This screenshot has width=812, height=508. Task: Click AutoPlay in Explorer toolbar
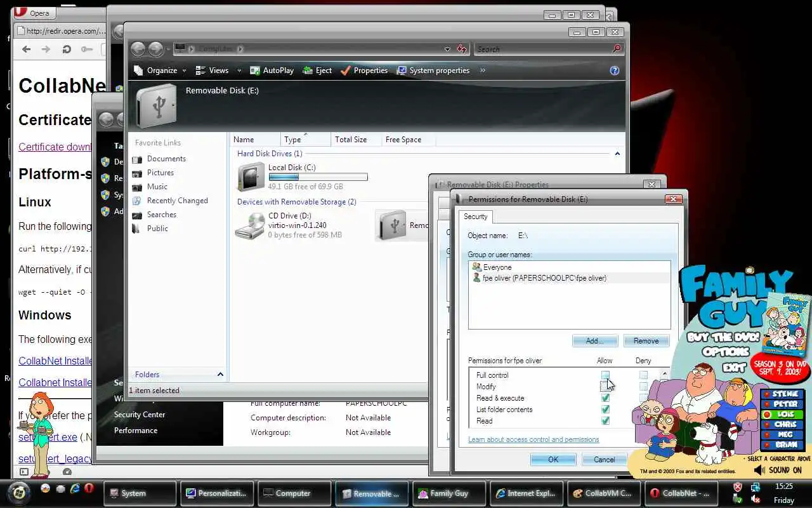[x=272, y=70]
